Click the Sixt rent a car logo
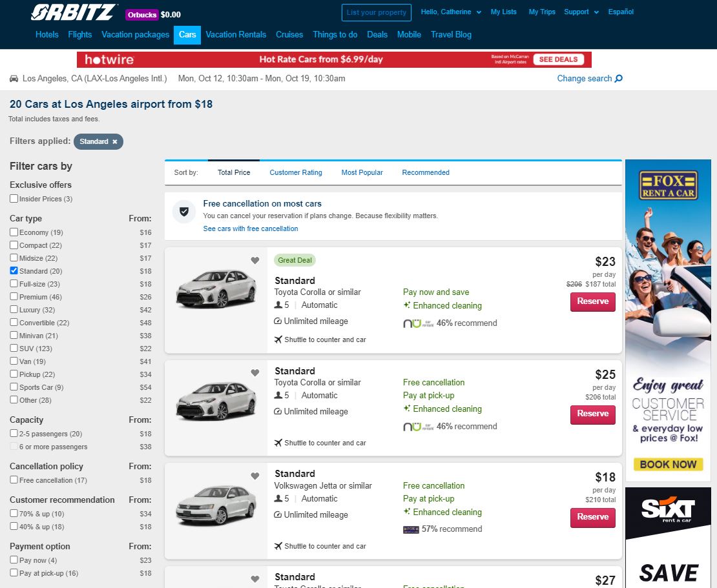The image size is (717, 588). click(x=668, y=509)
